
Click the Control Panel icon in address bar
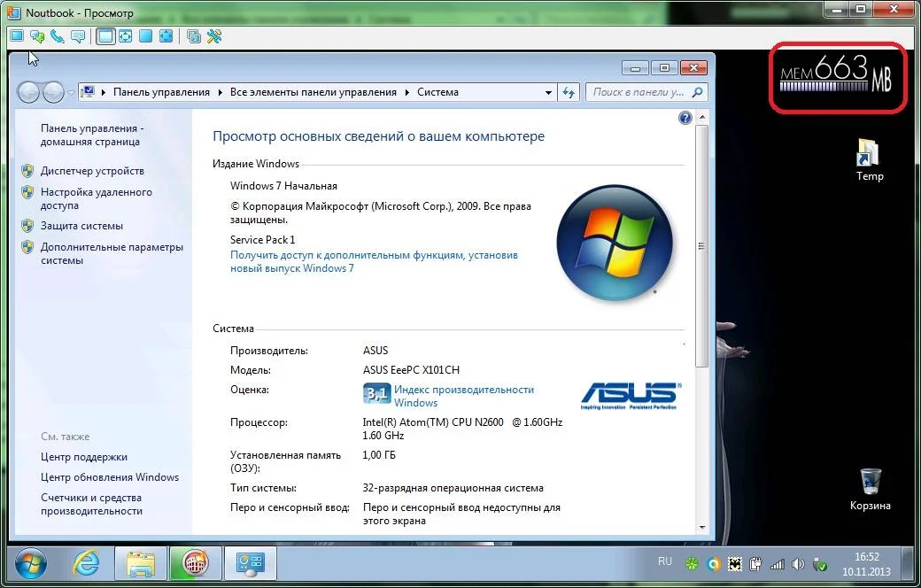coord(88,91)
